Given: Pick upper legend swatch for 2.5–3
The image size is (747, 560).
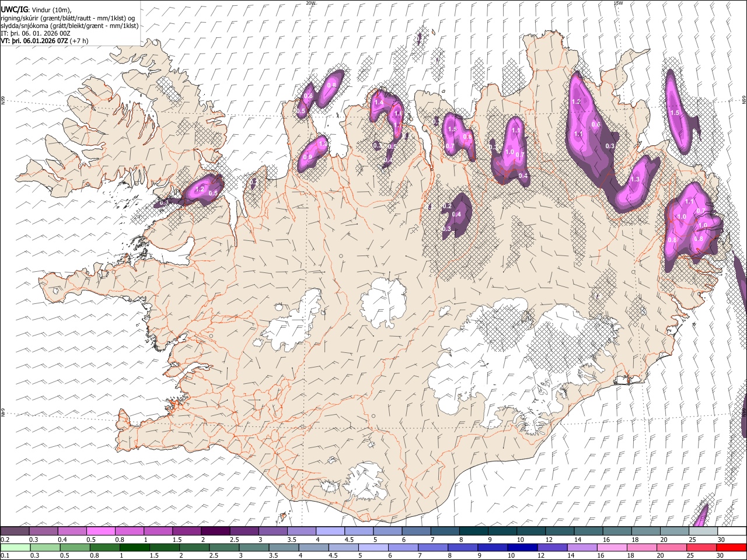Looking at the screenshot, I should click(244, 531).
